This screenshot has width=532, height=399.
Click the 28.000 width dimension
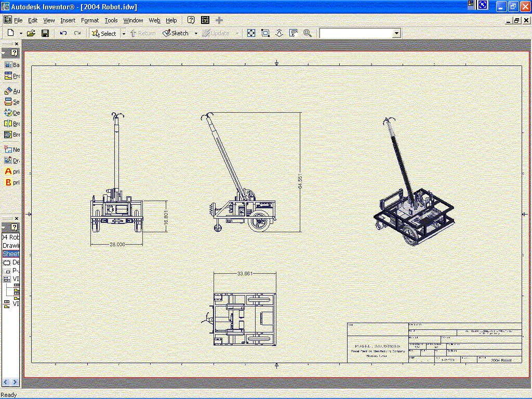(x=117, y=244)
